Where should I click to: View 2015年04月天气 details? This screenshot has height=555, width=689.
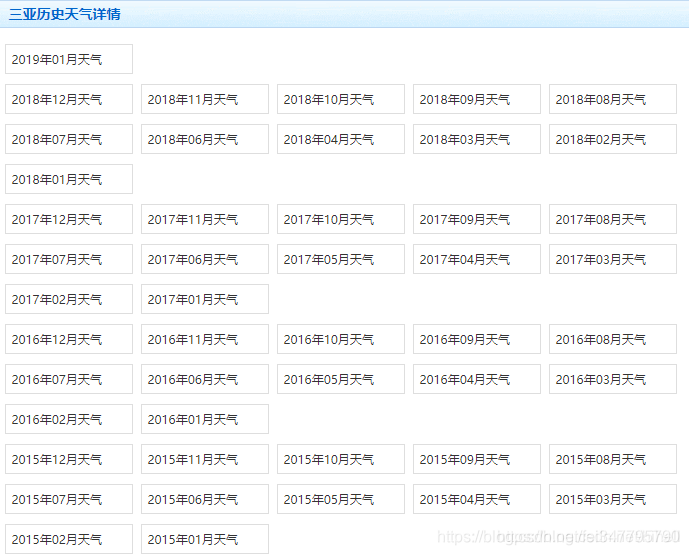pyautogui.click(x=477, y=499)
